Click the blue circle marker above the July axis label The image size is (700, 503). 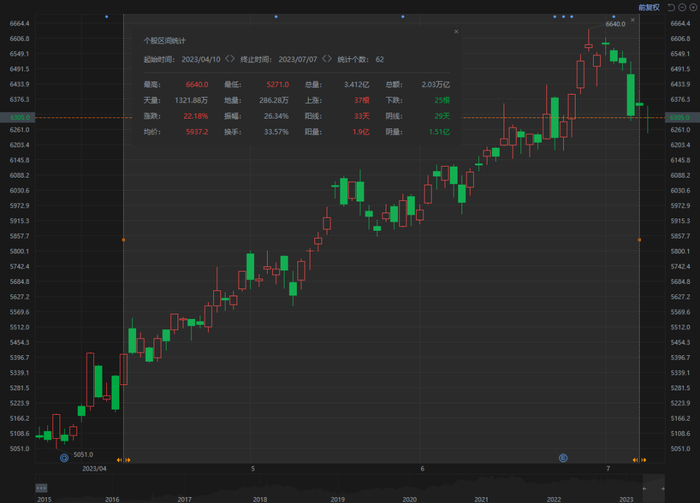(563, 458)
